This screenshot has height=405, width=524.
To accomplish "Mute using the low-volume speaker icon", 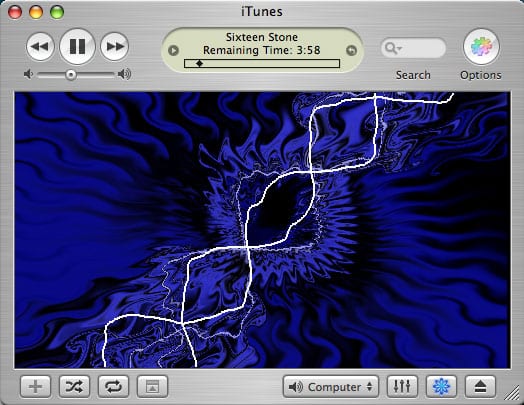I will 29,74.
